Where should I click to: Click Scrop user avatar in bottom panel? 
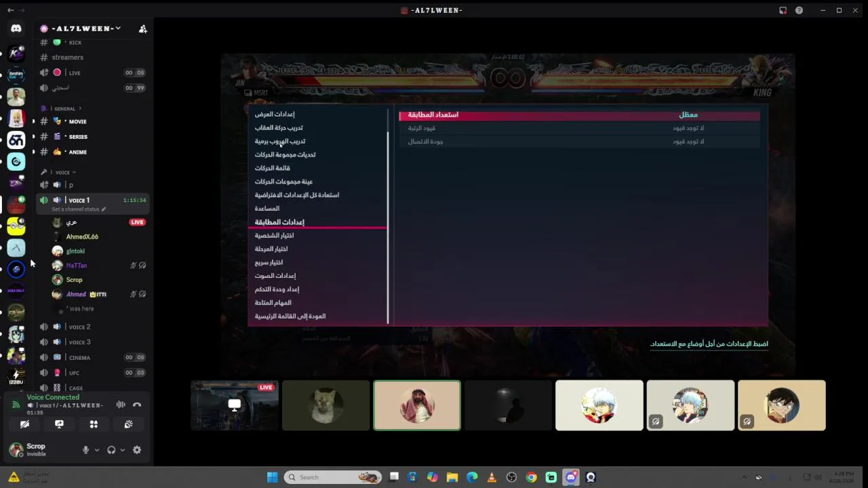pyautogui.click(x=16, y=449)
